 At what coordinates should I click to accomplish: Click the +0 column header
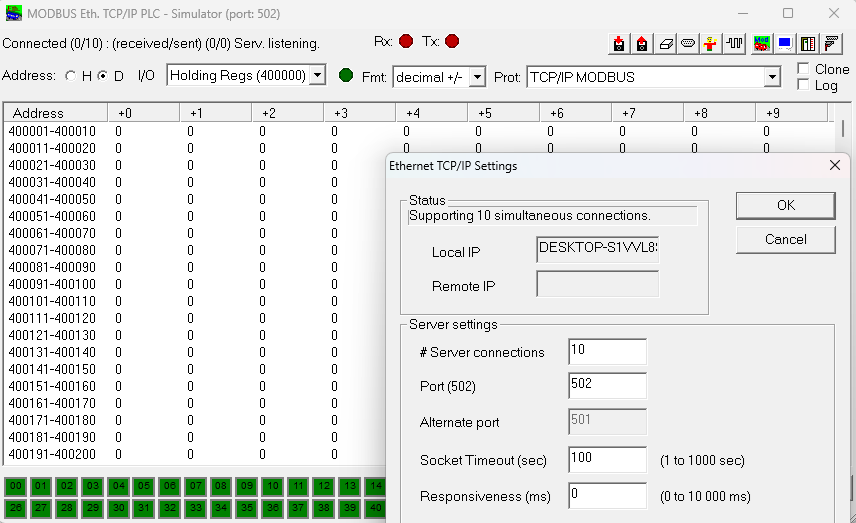pyautogui.click(x=144, y=113)
